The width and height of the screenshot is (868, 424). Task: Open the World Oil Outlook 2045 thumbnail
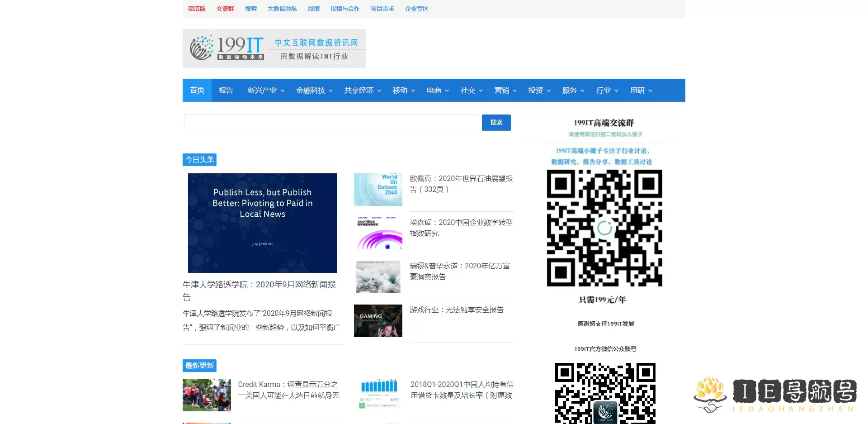pos(378,190)
